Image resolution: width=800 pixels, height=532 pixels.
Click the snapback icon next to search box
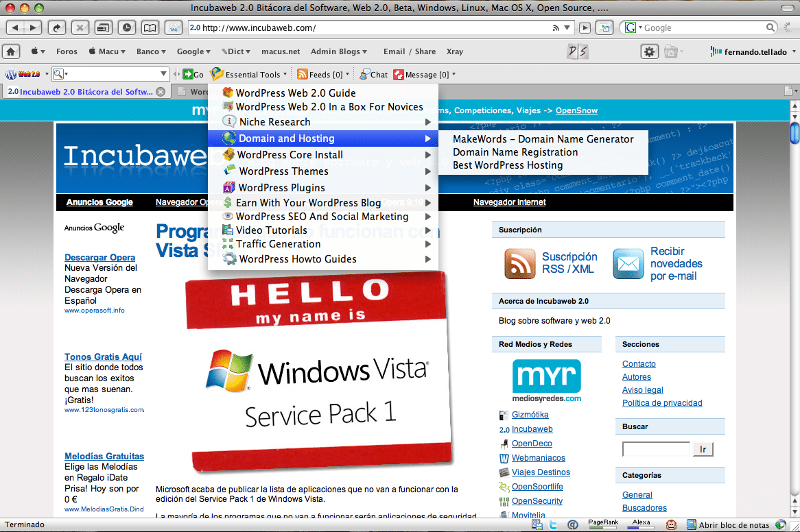point(604,28)
